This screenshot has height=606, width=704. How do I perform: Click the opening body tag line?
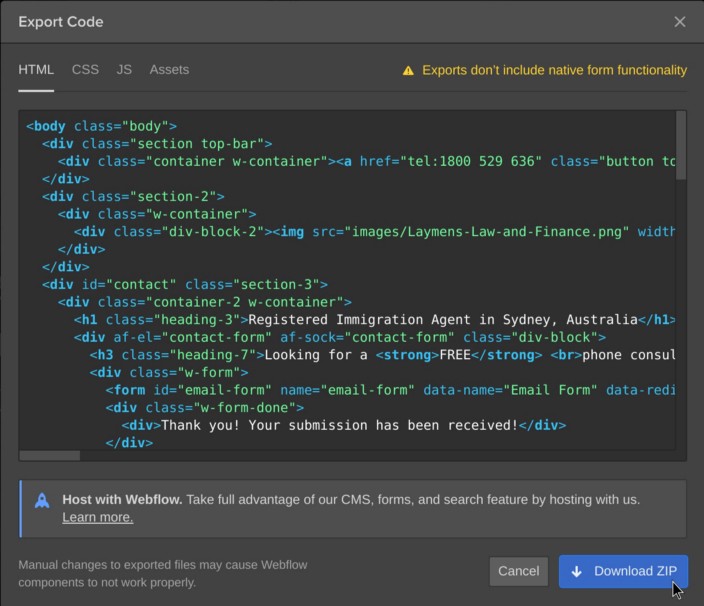(101, 126)
